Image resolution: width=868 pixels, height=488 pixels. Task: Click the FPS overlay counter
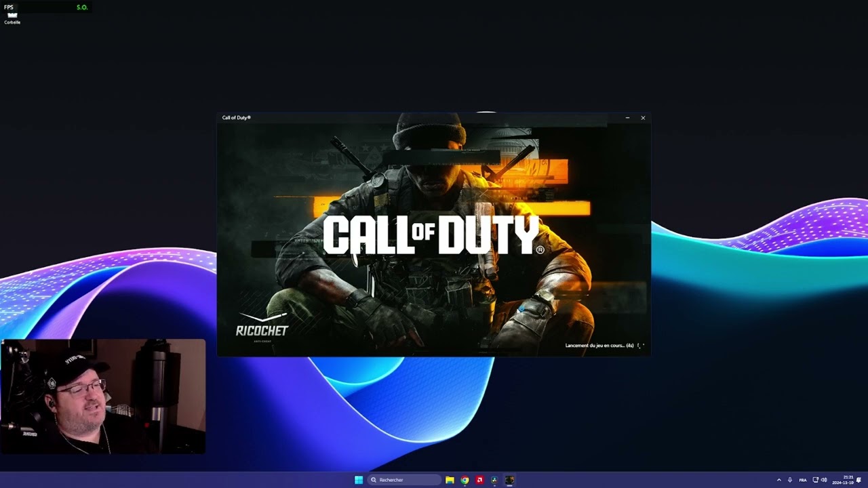(x=46, y=7)
